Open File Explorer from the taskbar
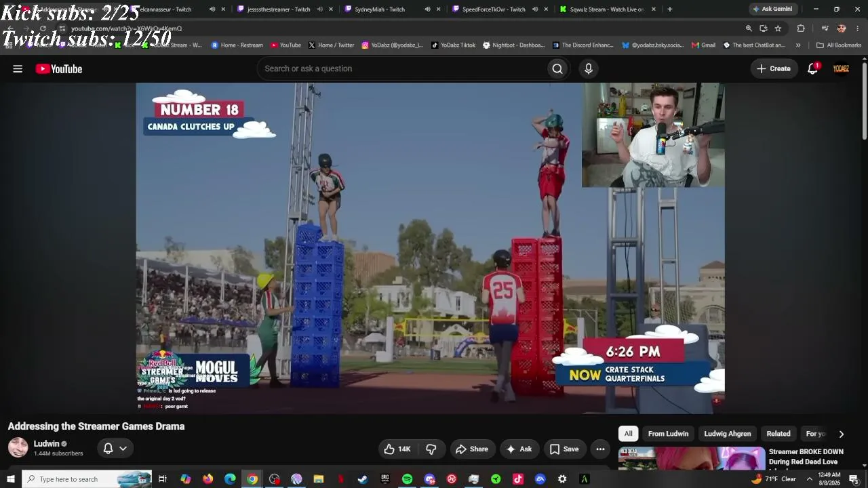 [319, 479]
